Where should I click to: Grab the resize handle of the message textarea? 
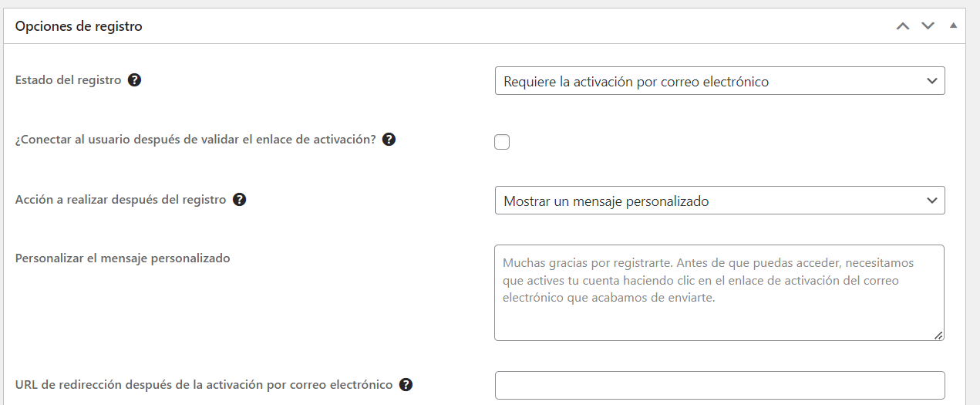tap(938, 335)
